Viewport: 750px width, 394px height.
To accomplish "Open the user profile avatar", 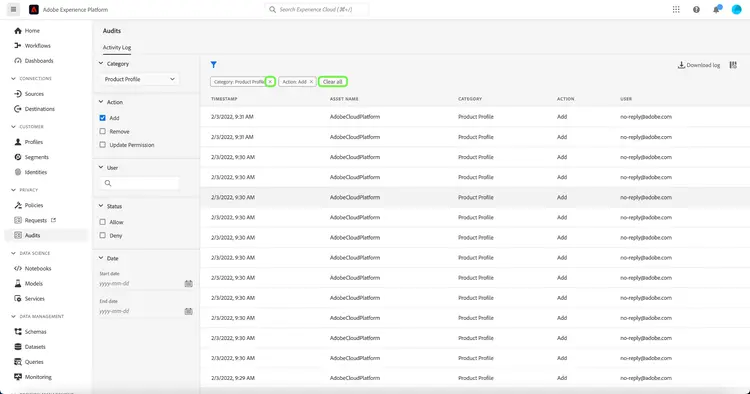I will click(x=736, y=10).
